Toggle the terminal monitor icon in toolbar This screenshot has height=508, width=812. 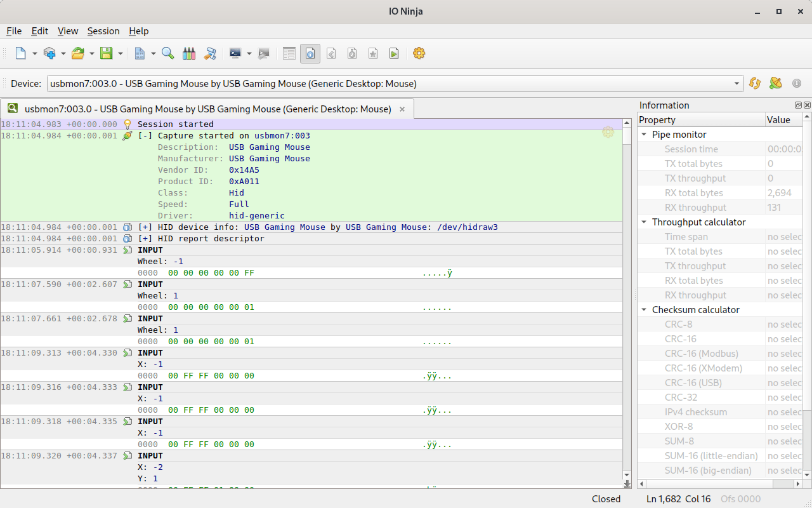(x=235, y=54)
